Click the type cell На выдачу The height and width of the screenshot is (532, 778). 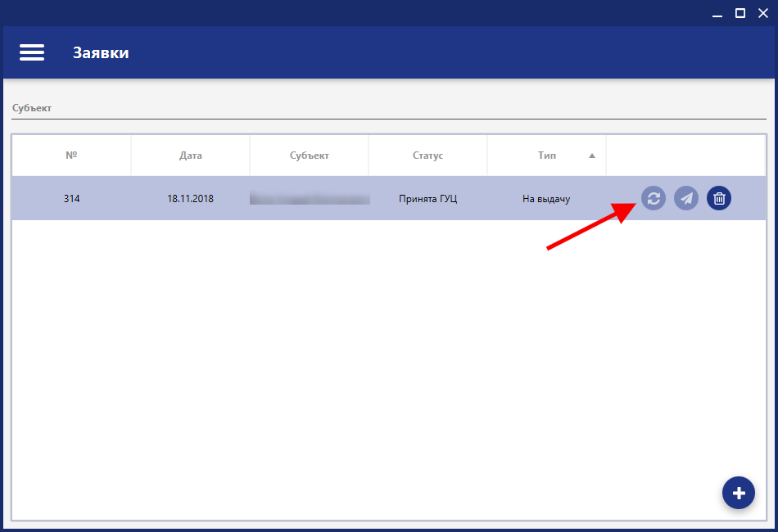click(546, 199)
